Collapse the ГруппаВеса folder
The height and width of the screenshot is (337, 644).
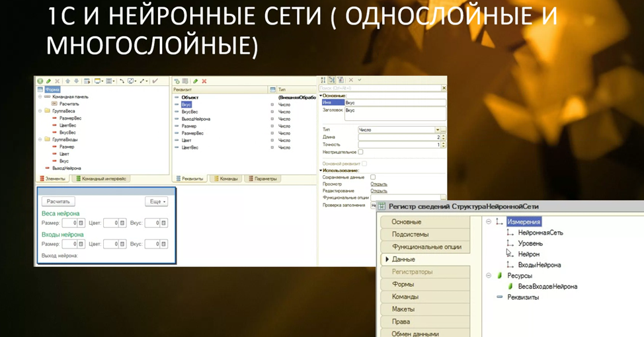pos(40,111)
